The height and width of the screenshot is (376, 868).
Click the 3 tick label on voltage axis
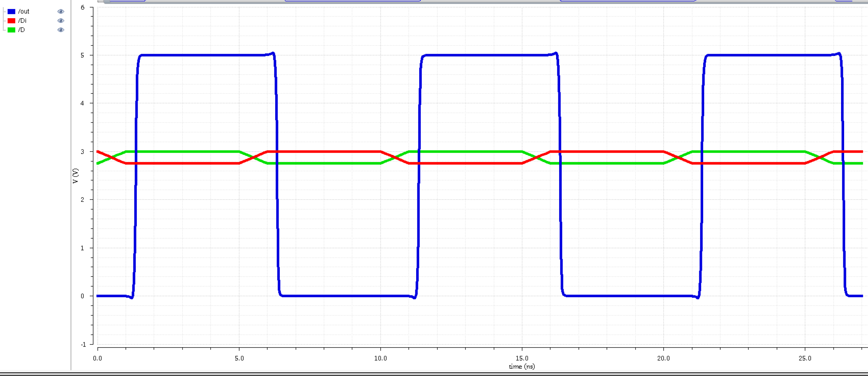click(x=83, y=151)
